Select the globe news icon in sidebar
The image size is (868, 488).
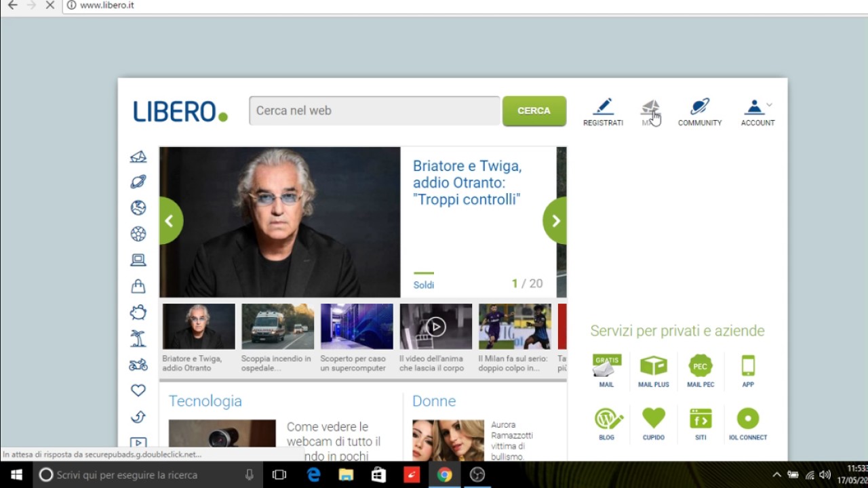(138, 207)
